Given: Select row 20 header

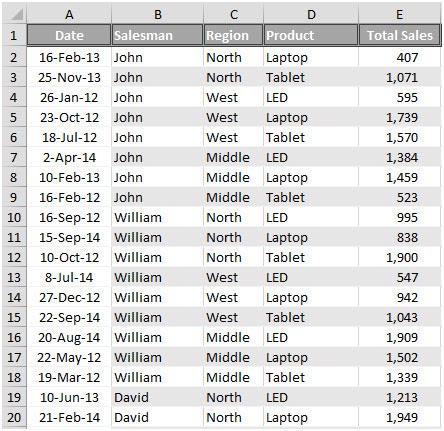Looking at the screenshot, I should (14, 417).
